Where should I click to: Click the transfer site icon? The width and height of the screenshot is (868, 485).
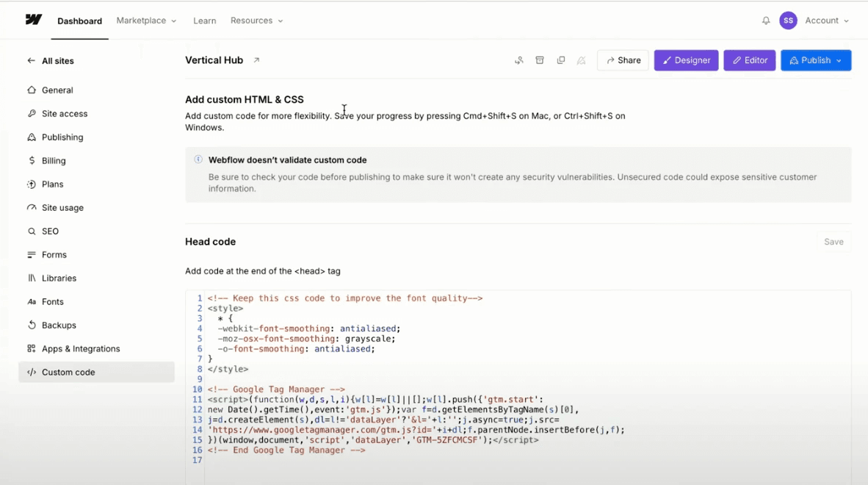518,60
